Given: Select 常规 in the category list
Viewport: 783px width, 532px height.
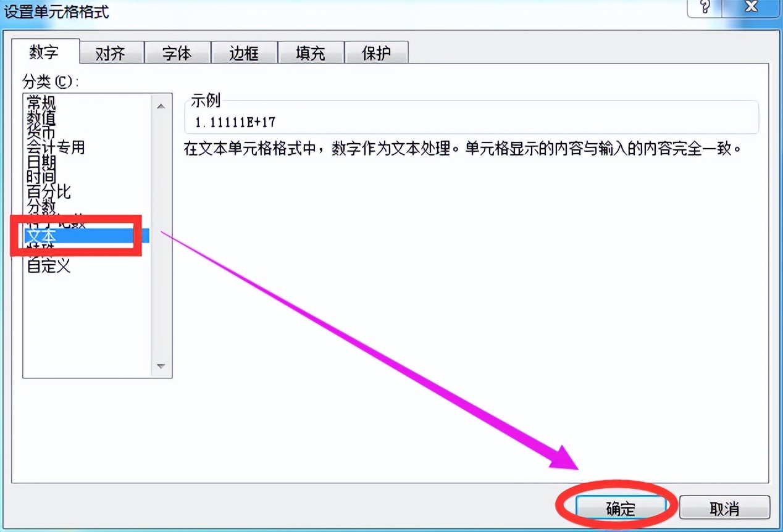Looking at the screenshot, I should [x=41, y=102].
